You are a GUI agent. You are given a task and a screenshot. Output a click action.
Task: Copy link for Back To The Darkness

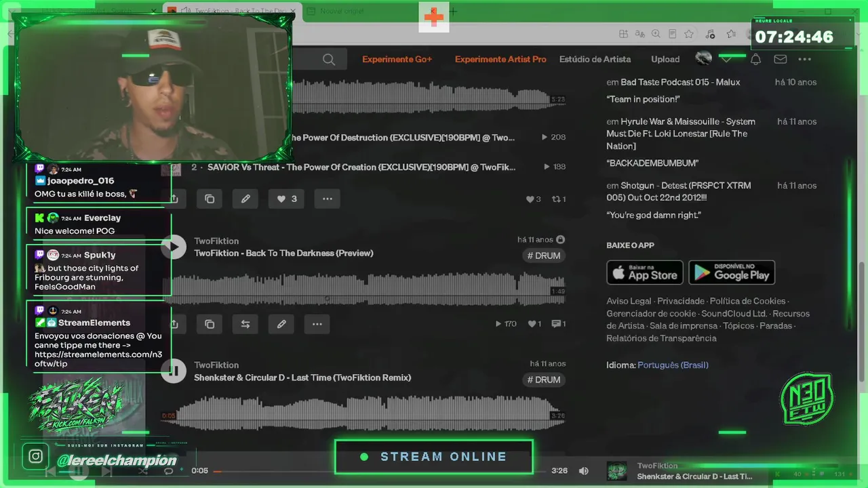click(x=210, y=324)
